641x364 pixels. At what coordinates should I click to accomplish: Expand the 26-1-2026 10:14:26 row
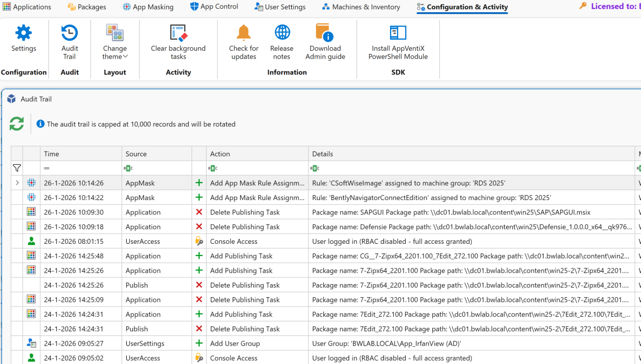pos(17,183)
